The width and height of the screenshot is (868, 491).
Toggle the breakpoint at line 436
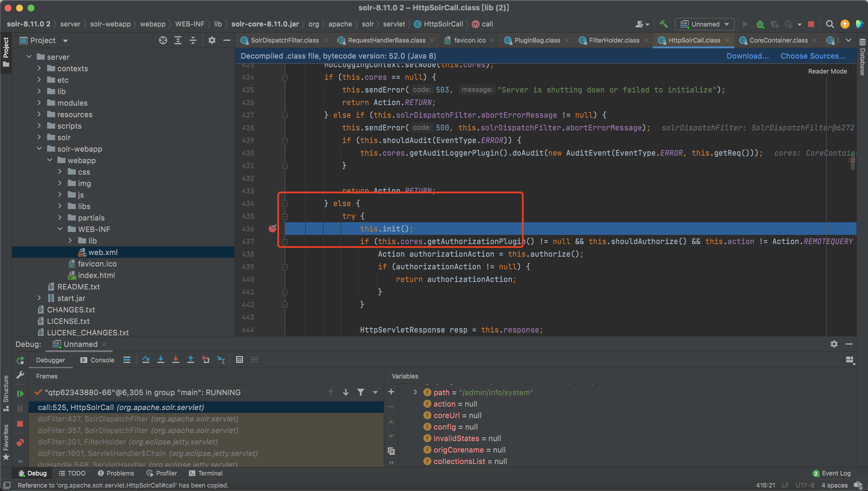coord(272,229)
